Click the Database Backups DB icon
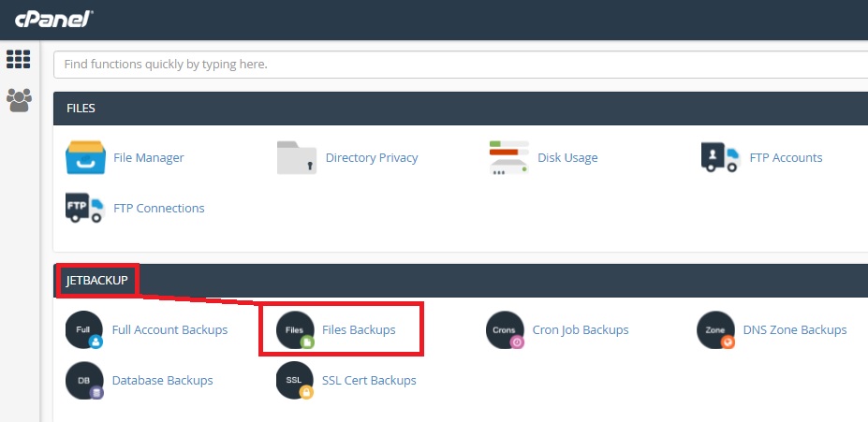 (x=84, y=381)
